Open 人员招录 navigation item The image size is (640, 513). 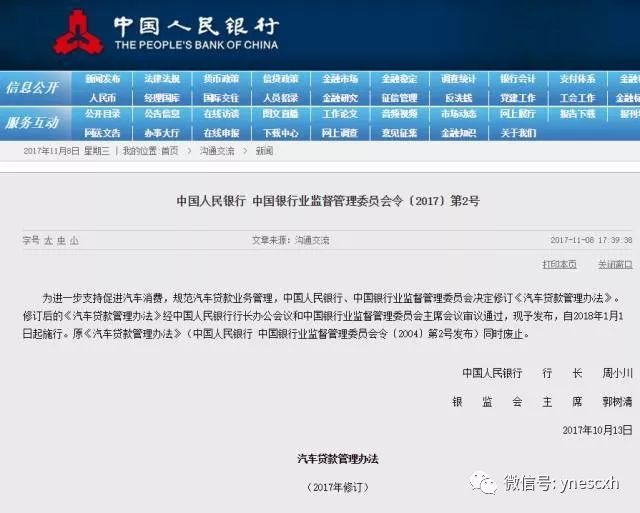(x=281, y=98)
